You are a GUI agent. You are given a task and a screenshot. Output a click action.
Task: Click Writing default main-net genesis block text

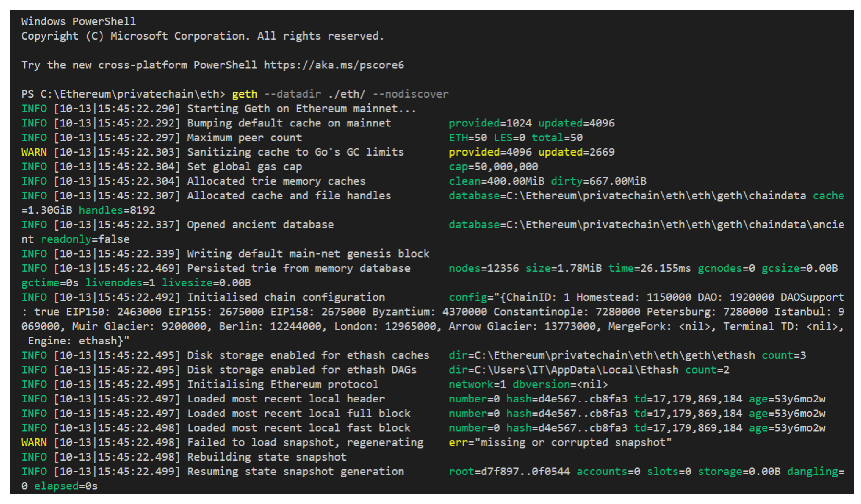click(x=308, y=254)
